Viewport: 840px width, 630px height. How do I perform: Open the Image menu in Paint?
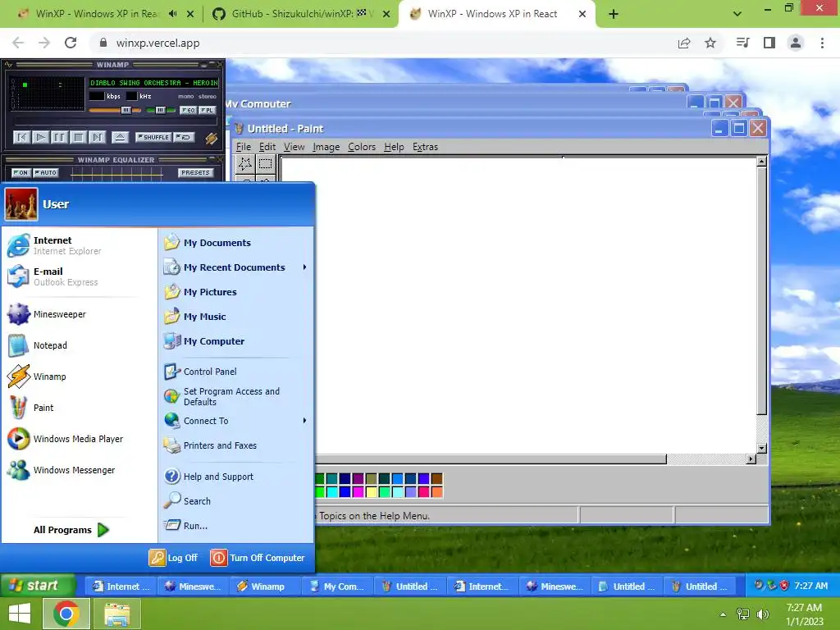pyautogui.click(x=326, y=147)
